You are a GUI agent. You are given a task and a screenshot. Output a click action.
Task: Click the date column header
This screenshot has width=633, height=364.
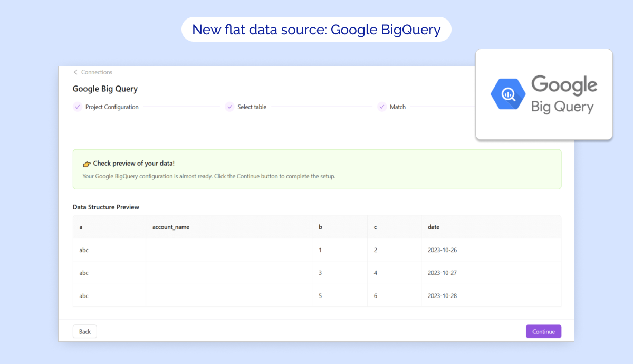click(x=434, y=227)
